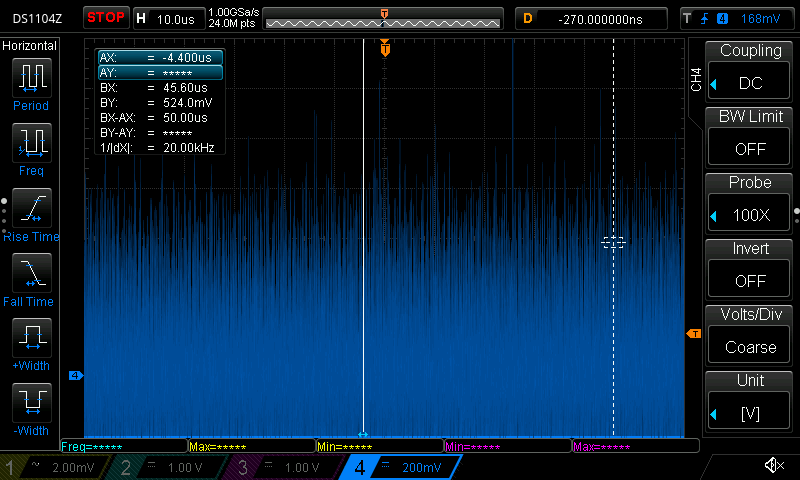The height and width of the screenshot is (480, 800).
Task: Click the AX cursor value -4.400us
Action: point(187,58)
